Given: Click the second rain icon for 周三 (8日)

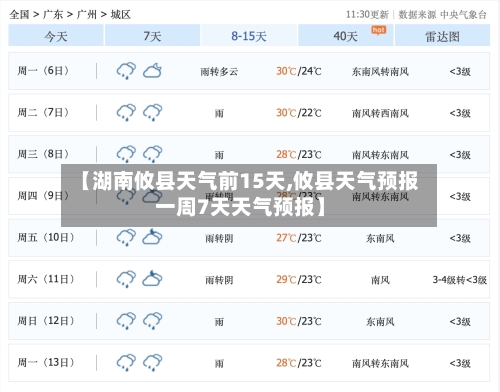Looking at the screenshot, I should tap(152, 154).
